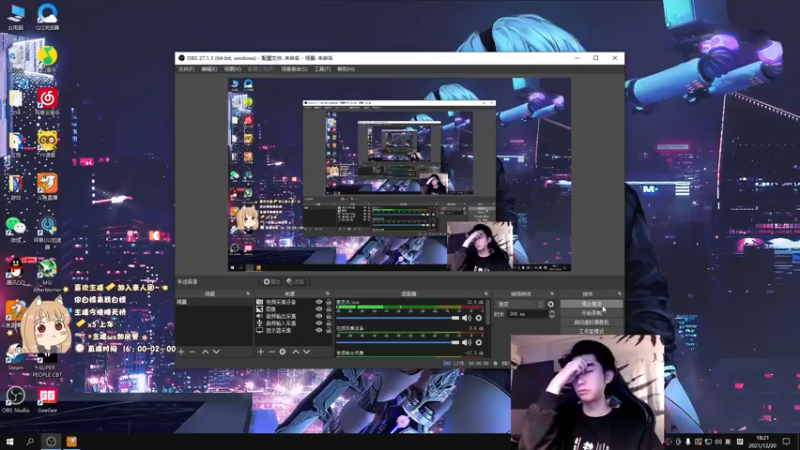The height and width of the screenshot is (450, 800).
Task: Lock the 视频采集设备 source
Action: point(328,302)
